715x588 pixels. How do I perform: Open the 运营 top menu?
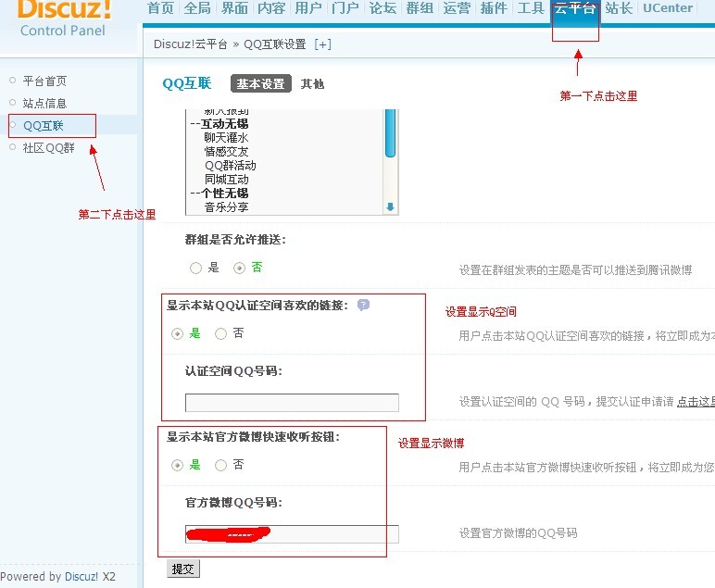tap(457, 8)
